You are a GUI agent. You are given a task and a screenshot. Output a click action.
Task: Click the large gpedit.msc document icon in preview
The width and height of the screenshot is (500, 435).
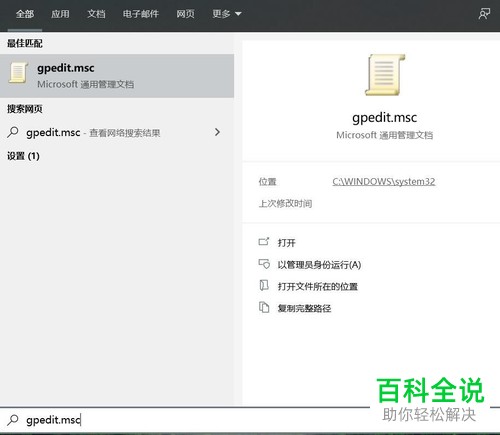pos(385,75)
